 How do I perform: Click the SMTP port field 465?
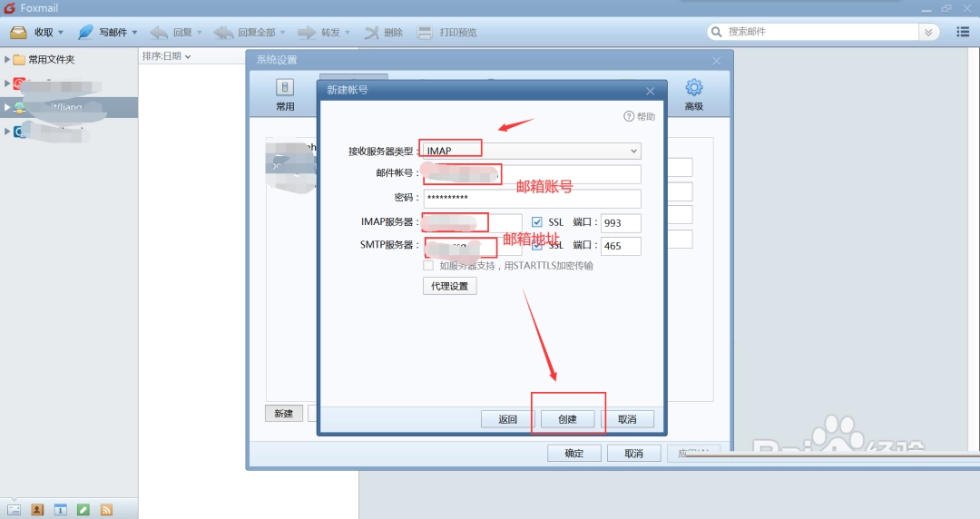click(621, 246)
